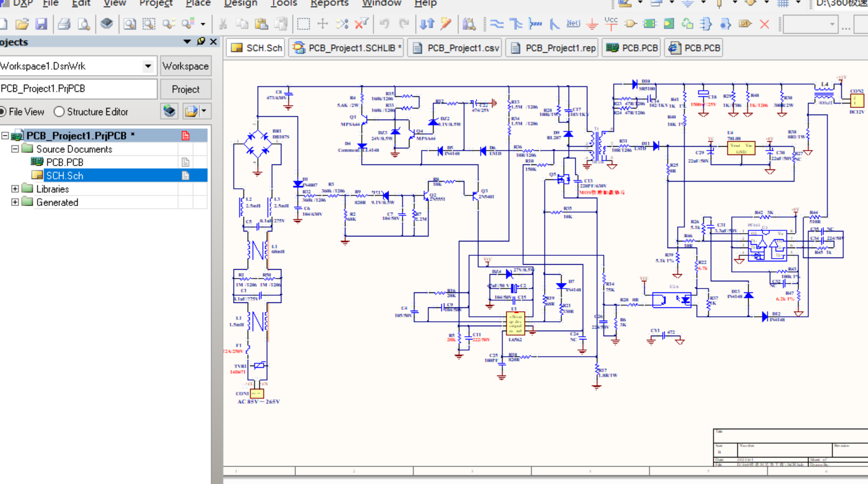Click the Project button
Screen dimensions: 868x484
coord(185,89)
